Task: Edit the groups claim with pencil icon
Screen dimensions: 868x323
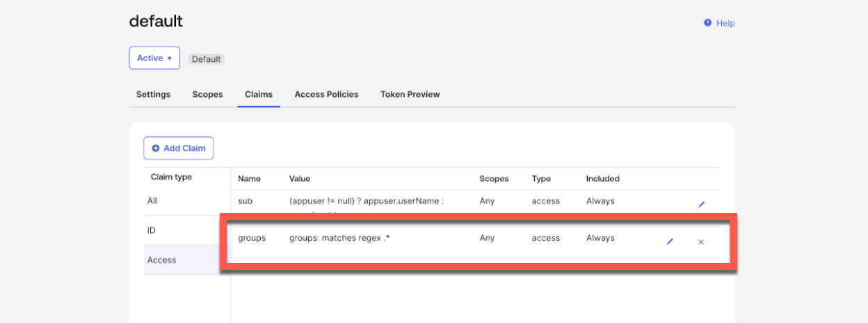Action: point(669,242)
